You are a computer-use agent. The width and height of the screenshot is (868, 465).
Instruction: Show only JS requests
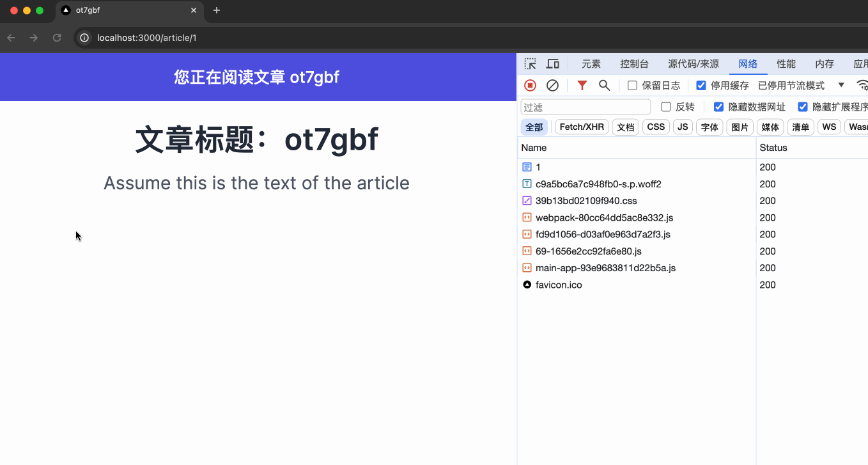pyautogui.click(x=682, y=127)
